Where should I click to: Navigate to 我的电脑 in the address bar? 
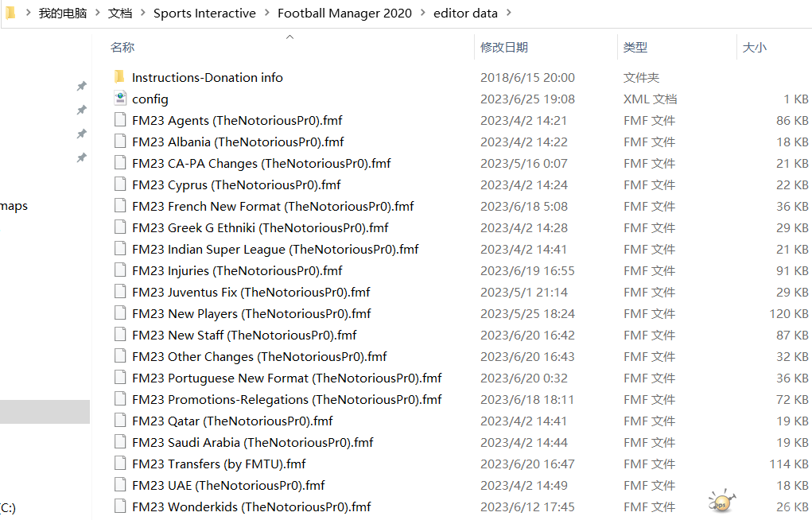[x=63, y=13]
